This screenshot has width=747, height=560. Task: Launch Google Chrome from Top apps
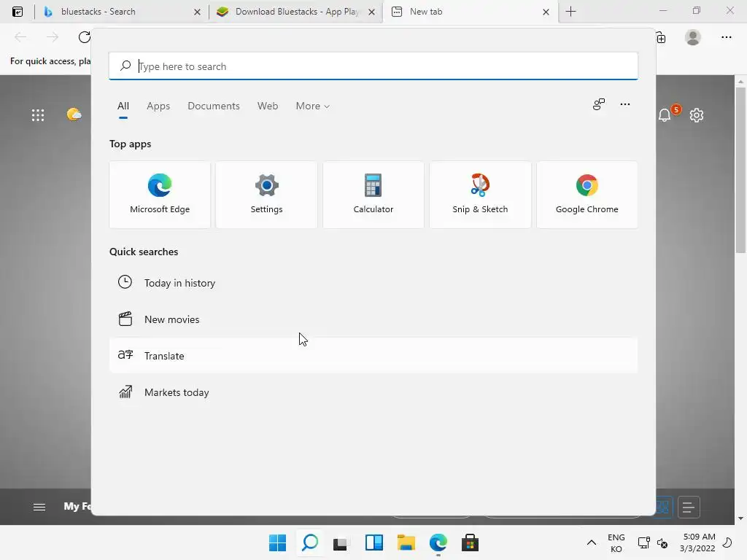pyautogui.click(x=587, y=195)
